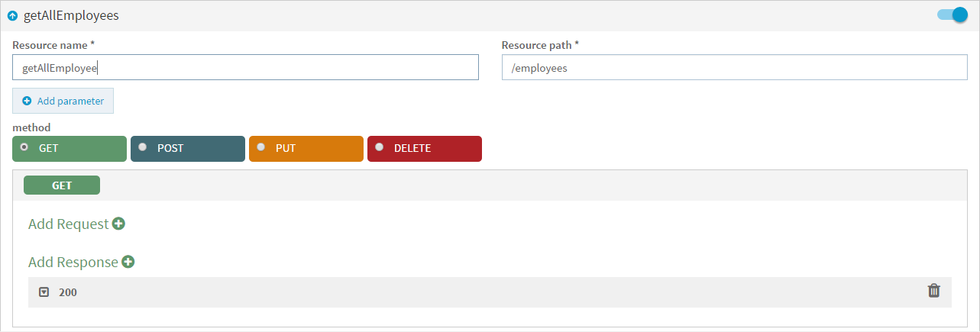Click the Add Response link
This screenshot has height=332, width=980.
pyautogui.click(x=73, y=262)
